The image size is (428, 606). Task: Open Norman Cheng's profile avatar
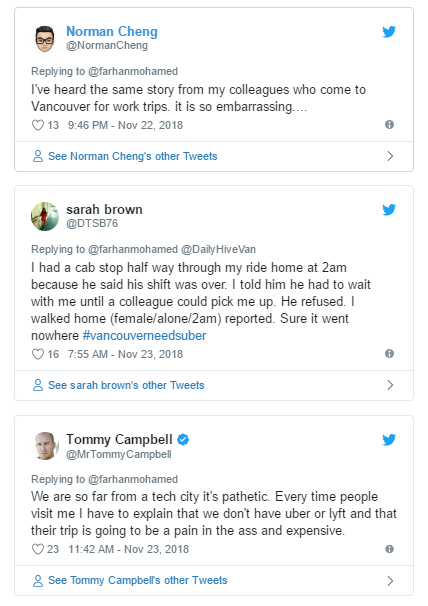tap(45, 39)
